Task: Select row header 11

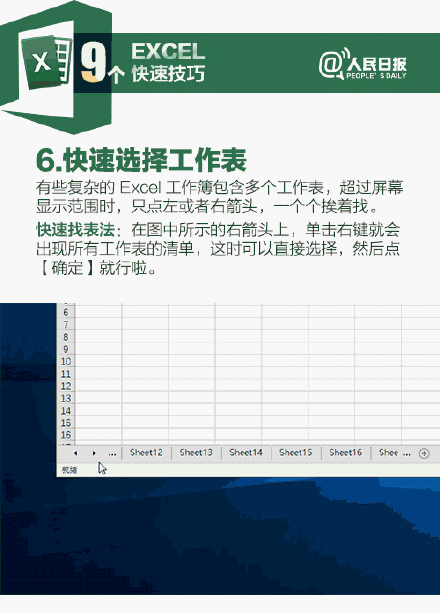Action: tap(66, 374)
